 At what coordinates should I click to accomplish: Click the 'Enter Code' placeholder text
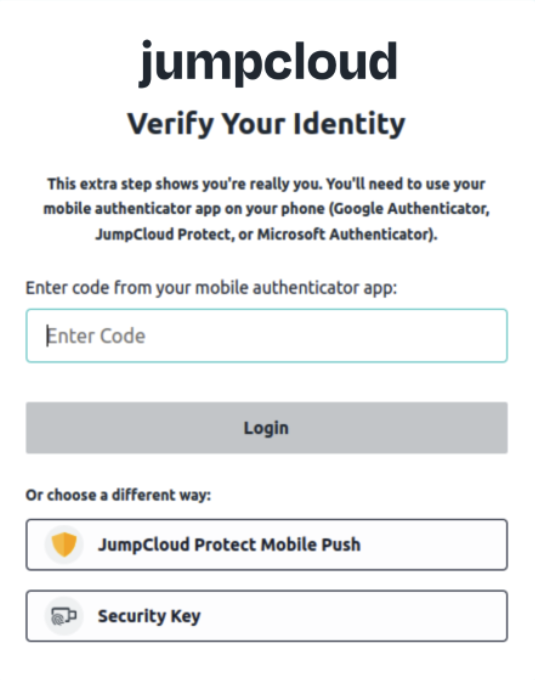96,336
